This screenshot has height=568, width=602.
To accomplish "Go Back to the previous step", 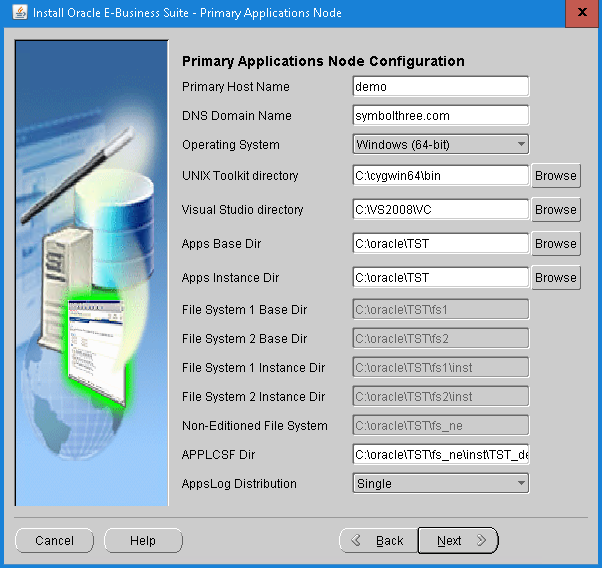I will tap(377, 541).
